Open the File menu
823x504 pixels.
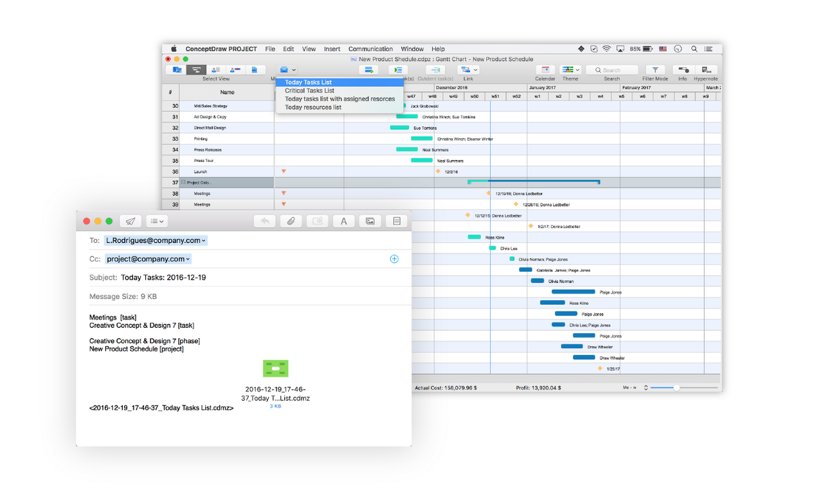coord(270,49)
